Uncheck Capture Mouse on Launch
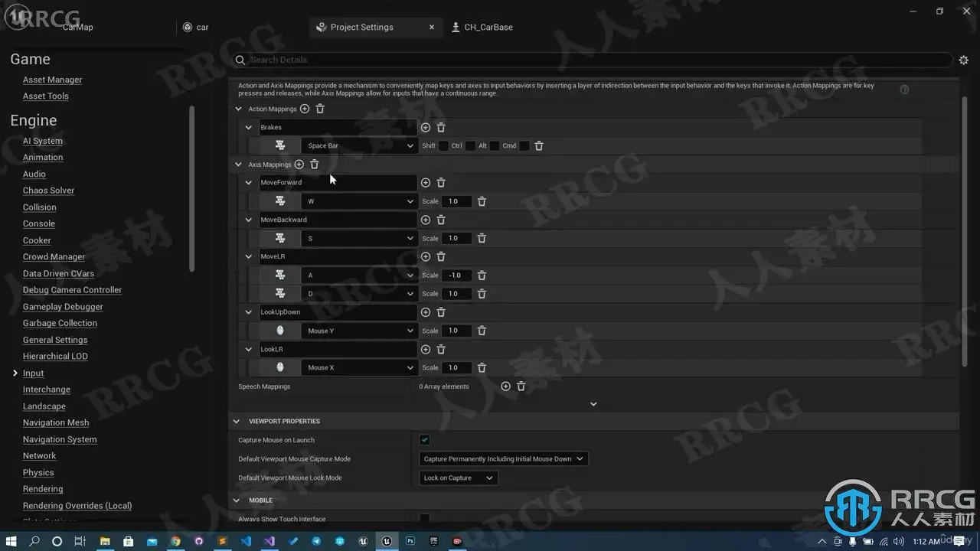This screenshot has width=980, height=551. tap(424, 440)
